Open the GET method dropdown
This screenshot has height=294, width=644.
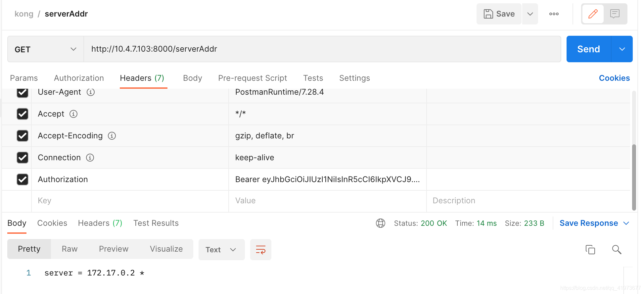point(45,49)
